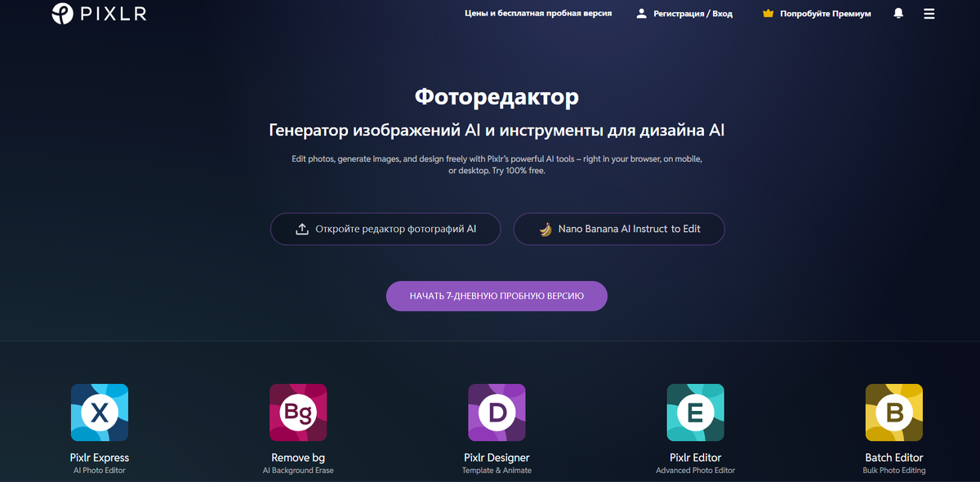Image resolution: width=980 pixels, height=482 pixels.
Task: Click Bulk Photo Editing subtitle text
Action: point(894,471)
